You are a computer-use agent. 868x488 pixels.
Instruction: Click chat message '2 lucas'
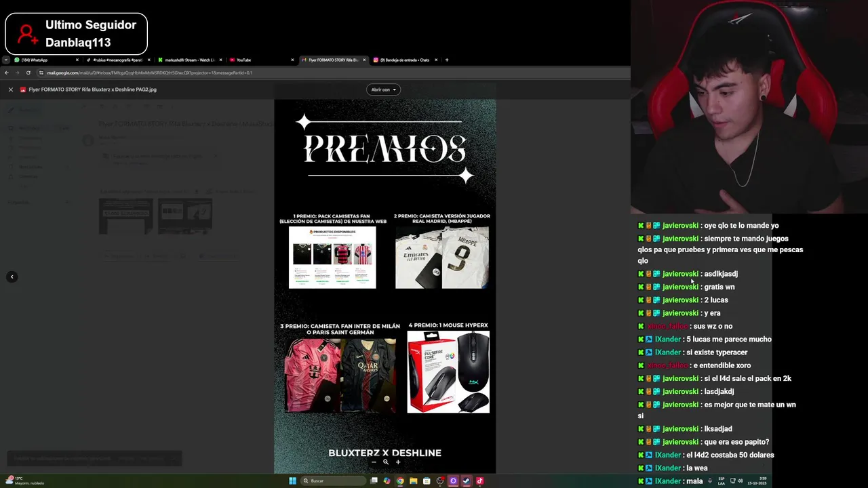coord(716,300)
